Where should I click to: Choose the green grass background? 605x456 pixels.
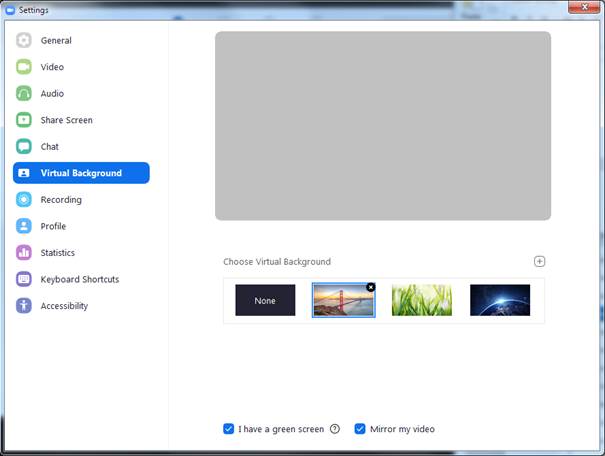click(x=422, y=300)
